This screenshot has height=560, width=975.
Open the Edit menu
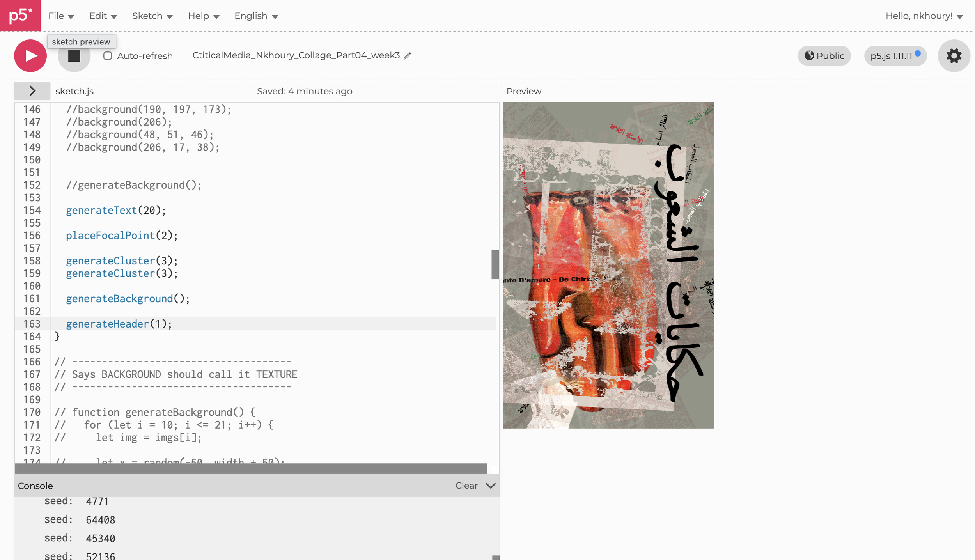click(103, 16)
